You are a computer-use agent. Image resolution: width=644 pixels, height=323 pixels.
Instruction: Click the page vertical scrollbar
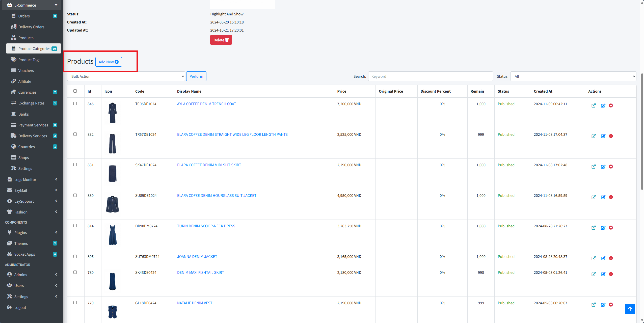pyautogui.click(x=642, y=131)
